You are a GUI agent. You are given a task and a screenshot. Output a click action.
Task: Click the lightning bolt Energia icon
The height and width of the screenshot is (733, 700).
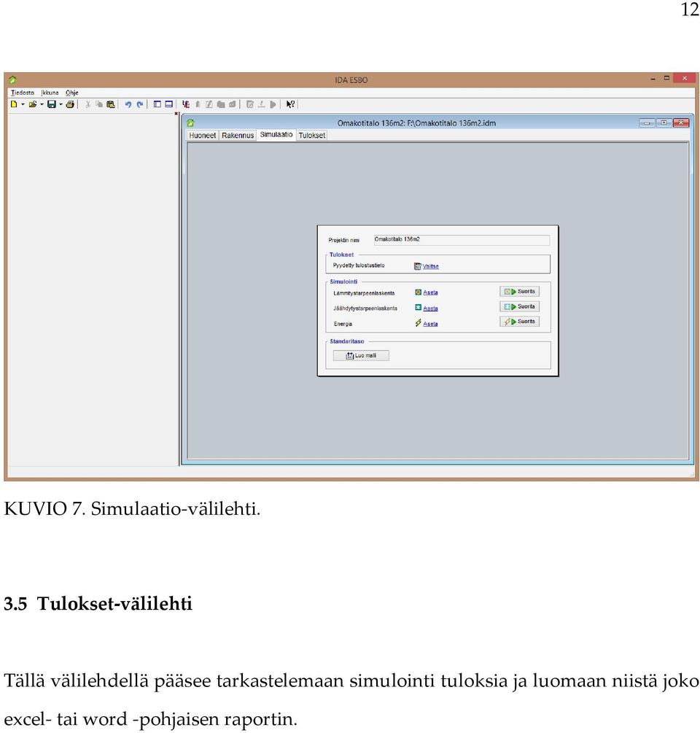tap(419, 323)
